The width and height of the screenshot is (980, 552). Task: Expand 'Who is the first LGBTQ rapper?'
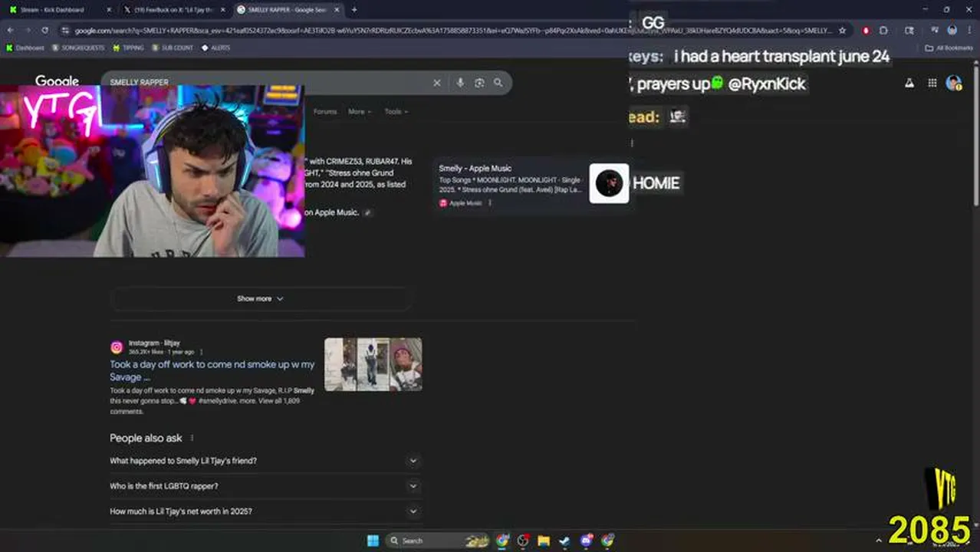[413, 486]
